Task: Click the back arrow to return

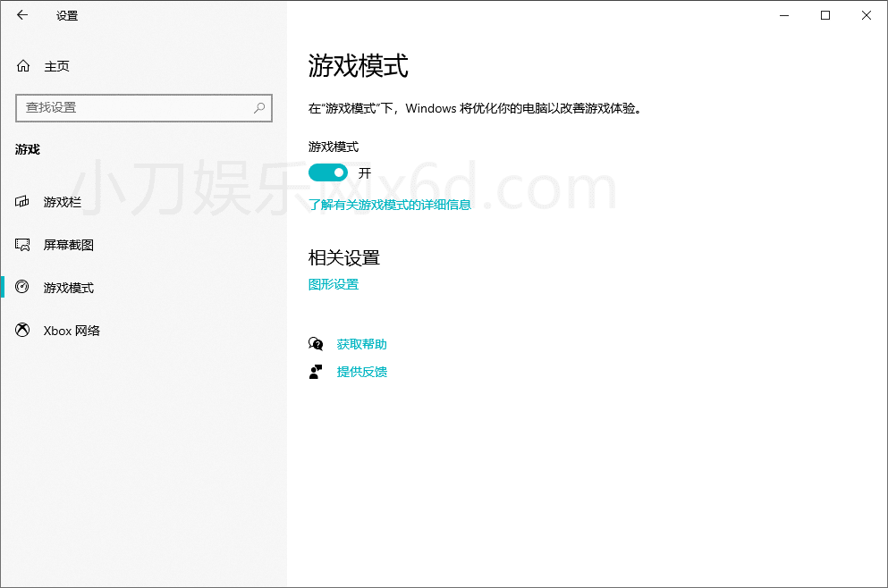Action: 21,15
